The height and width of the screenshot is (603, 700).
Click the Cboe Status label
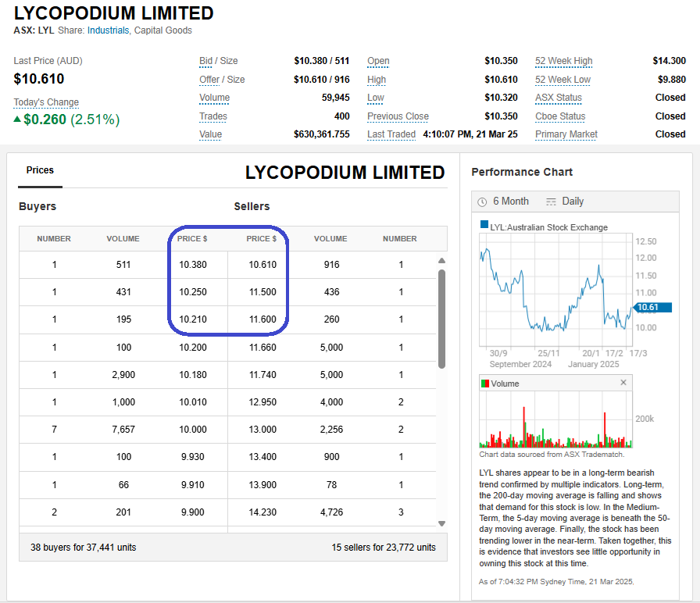click(560, 116)
